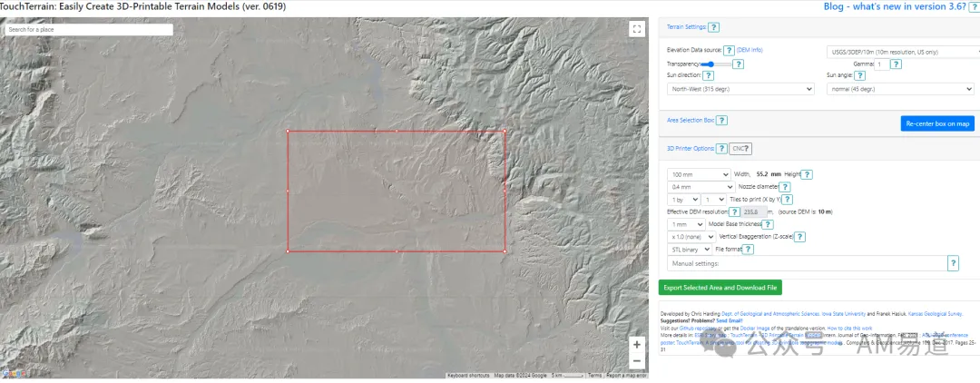Switch to CNC options button

pos(740,149)
